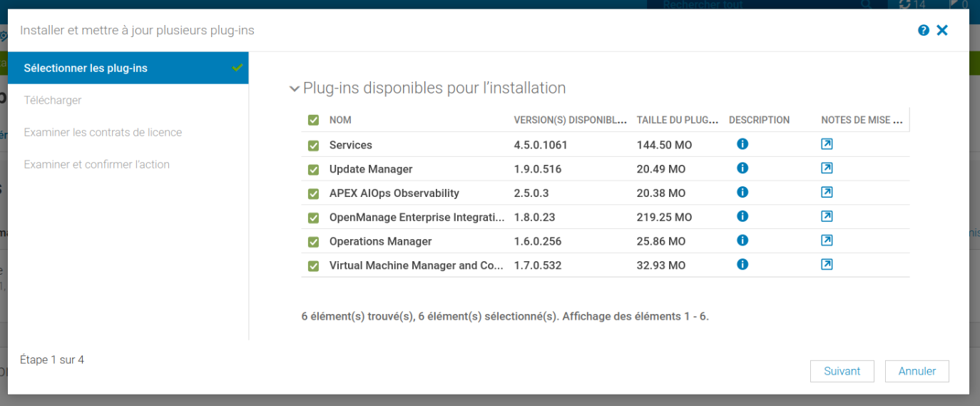The image size is (980, 406).
Task: Go to the Télécharger step
Action: [53, 100]
